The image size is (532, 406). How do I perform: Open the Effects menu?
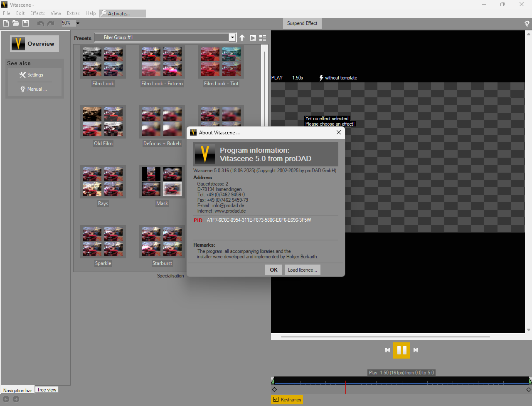[37, 13]
